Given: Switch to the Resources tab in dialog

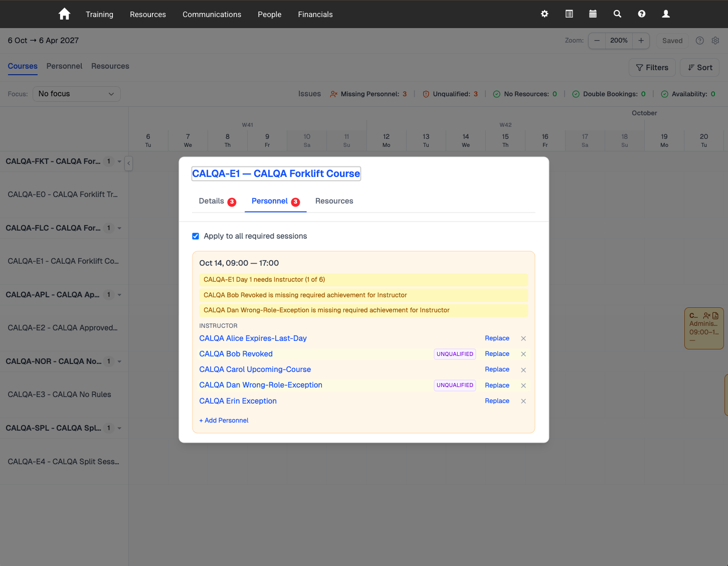Looking at the screenshot, I should click(x=334, y=201).
